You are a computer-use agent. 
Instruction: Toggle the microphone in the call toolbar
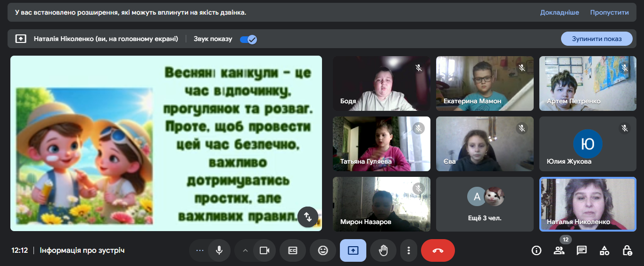[219, 250]
